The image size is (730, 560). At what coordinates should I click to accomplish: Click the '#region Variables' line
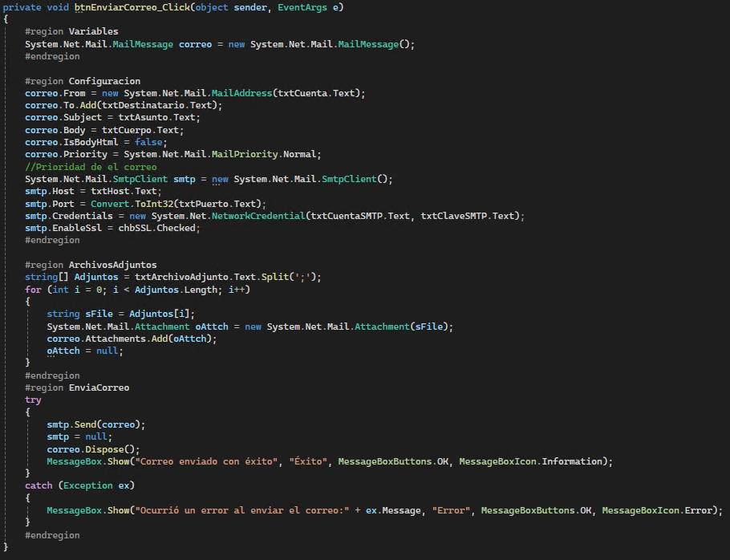coord(71,31)
